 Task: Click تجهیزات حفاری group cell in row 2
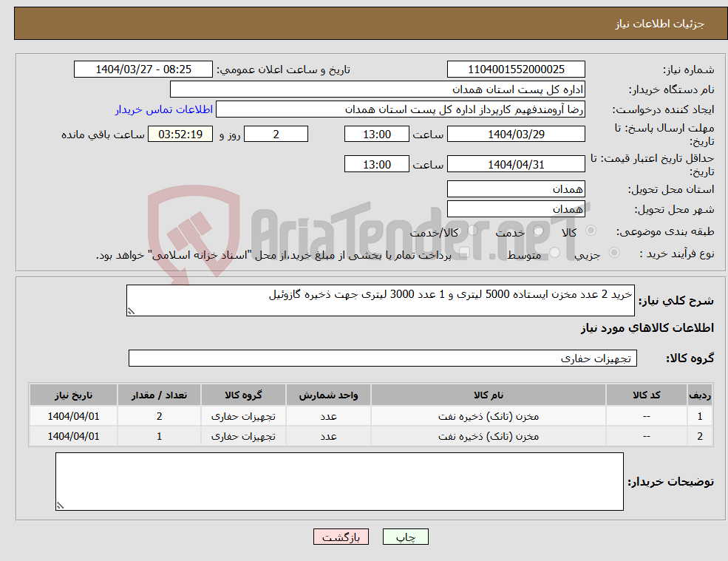tap(243, 437)
